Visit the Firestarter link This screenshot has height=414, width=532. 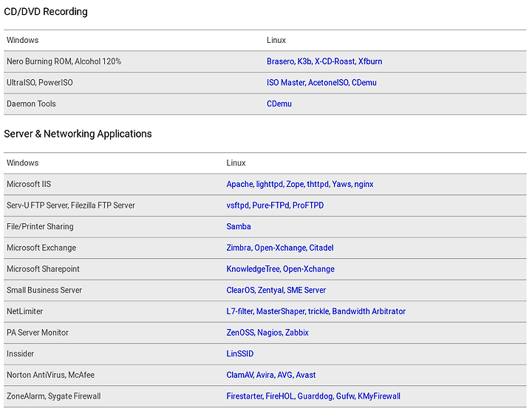pos(245,396)
